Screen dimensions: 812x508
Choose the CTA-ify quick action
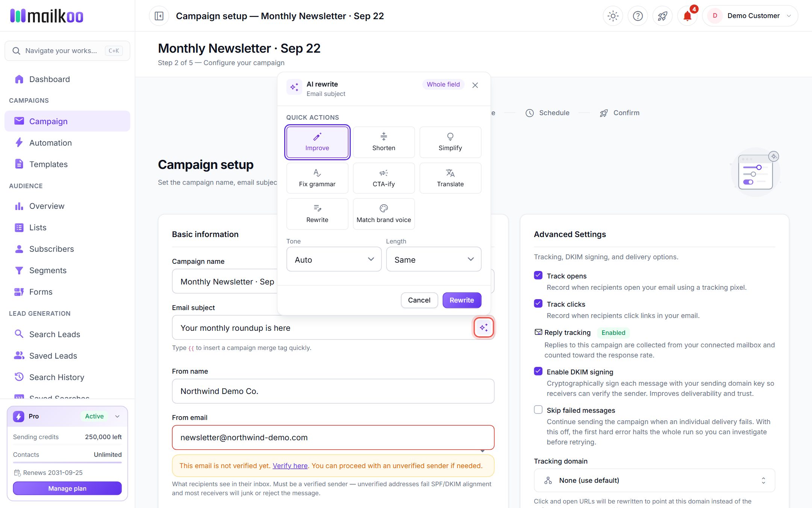coord(383,178)
